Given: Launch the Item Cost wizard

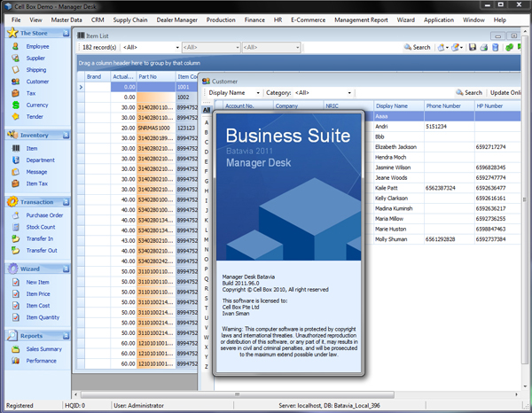Looking at the screenshot, I should coord(38,306).
